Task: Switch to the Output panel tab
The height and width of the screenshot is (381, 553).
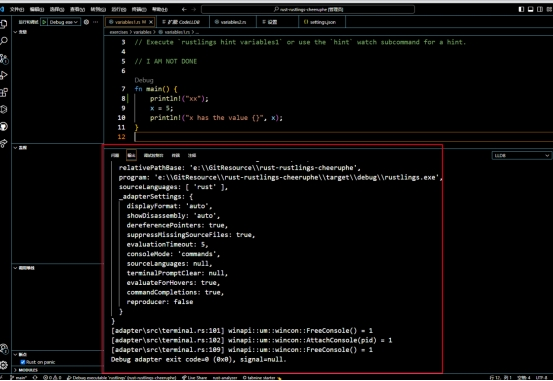Action: click(x=131, y=155)
